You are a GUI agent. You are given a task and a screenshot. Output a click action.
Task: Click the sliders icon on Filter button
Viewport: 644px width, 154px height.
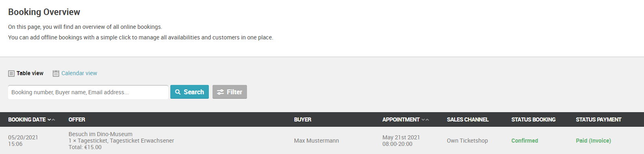(x=220, y=92)
